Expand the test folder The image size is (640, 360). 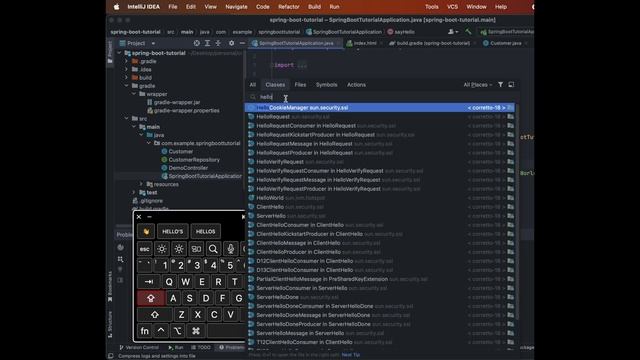tap(134, 192)
